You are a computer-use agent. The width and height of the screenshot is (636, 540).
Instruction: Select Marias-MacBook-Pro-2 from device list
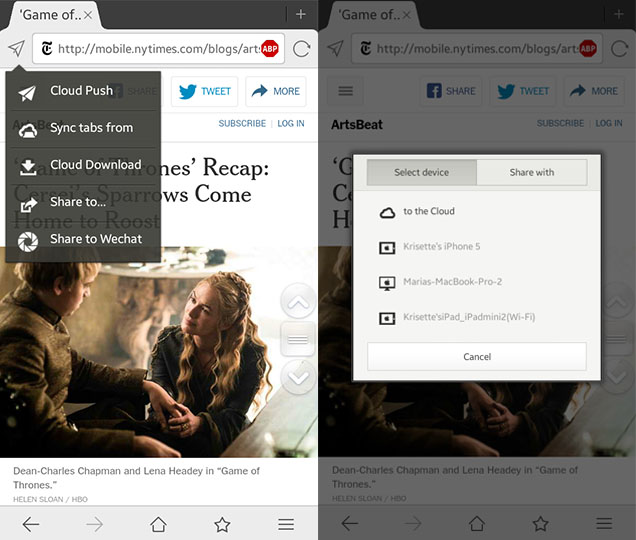451,282
